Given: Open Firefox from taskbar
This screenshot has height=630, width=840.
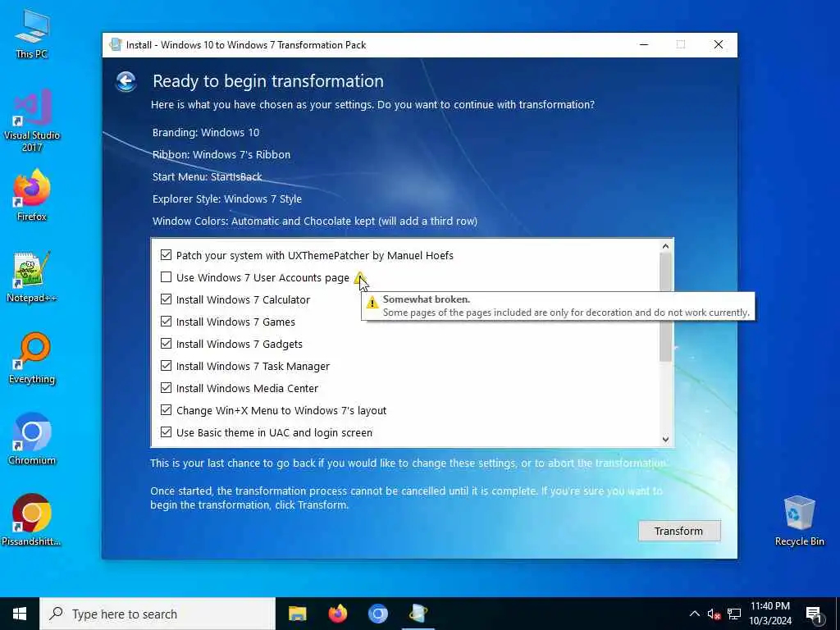Looking at the screenshot, I should 337,614.
